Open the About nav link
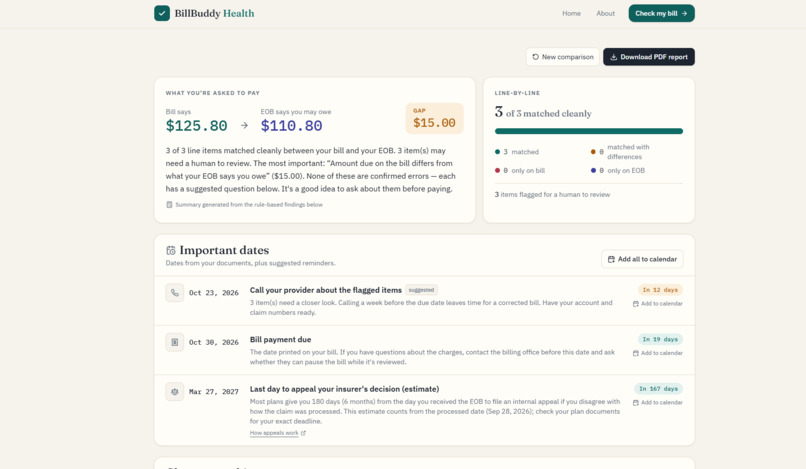 point(605,13)
